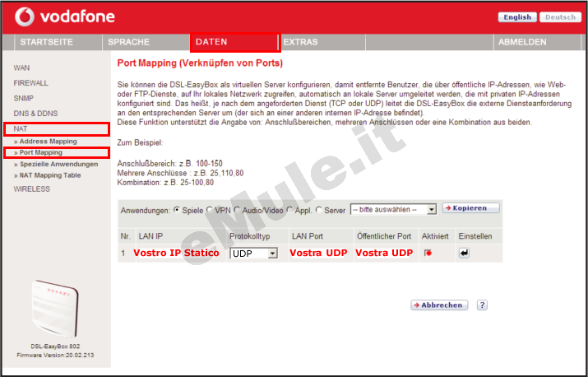This screenshot has height=377, width=588.
Task: Click the ABMELDEN tab to log out
Action: coord(539,42)
